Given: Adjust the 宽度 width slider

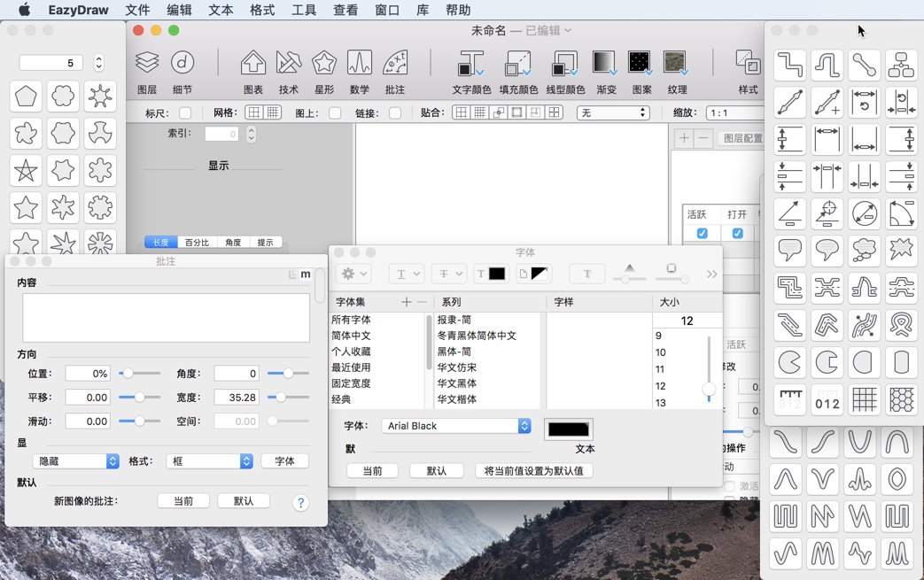Looking at the screenshot, I should point(288,398).
